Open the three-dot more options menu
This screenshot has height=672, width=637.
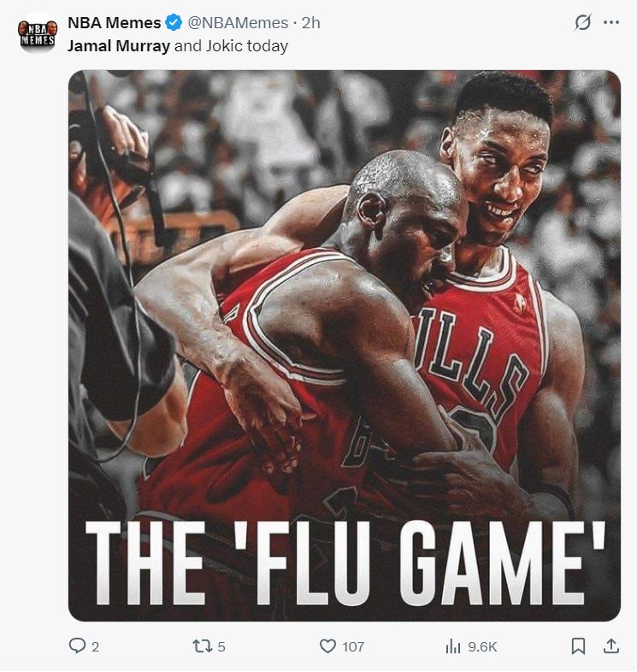[x=610, y=22]
